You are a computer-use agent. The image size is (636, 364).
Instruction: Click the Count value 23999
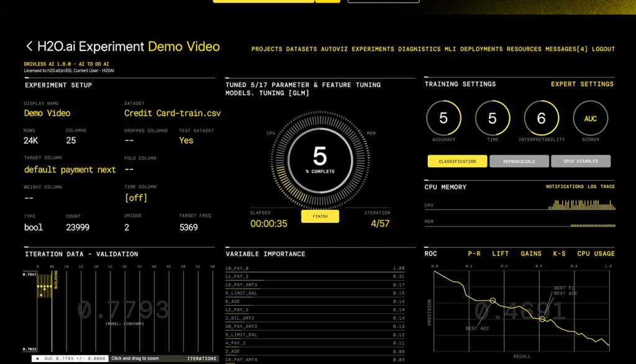pyautogui.click(x=78, y=227)
